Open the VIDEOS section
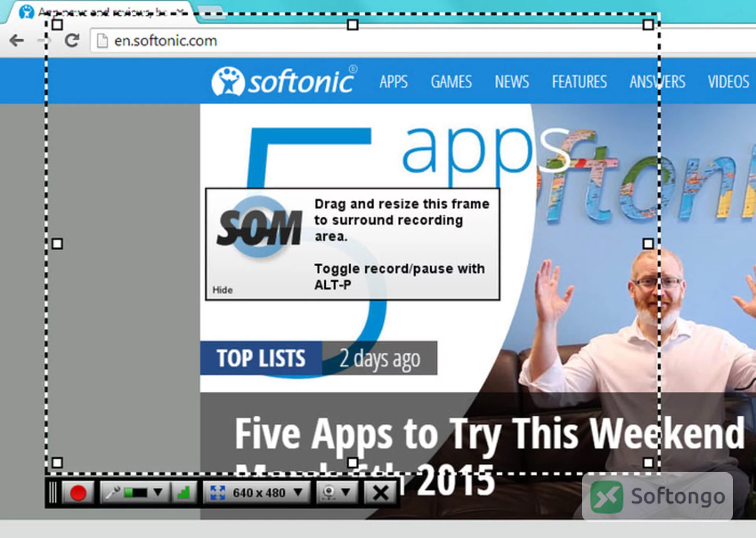The image size is (756, 538). [728, 81]
